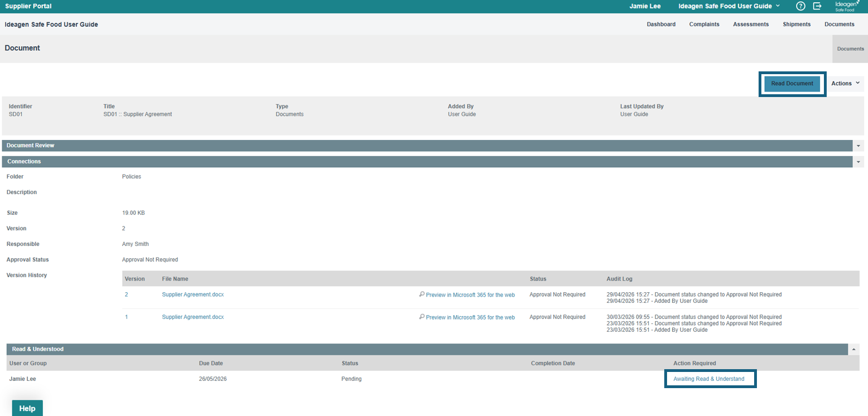Image resolution: width=868 pixels, height=416 pixels.
Task: Click Pending status in Read & Understood
Action: click(352, 379)
